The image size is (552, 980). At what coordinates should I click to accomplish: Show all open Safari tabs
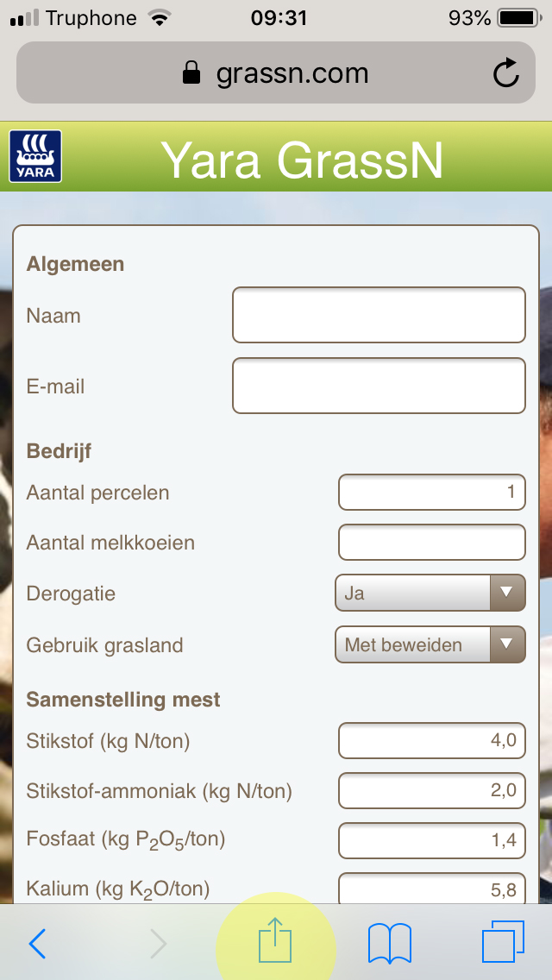click(x=504, y=941)
